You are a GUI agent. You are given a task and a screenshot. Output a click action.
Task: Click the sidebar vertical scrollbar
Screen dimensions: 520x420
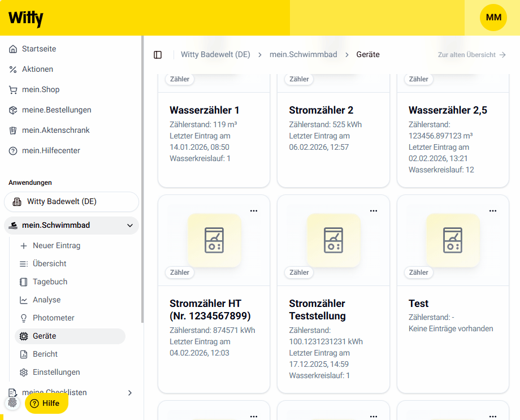(142, 179)
